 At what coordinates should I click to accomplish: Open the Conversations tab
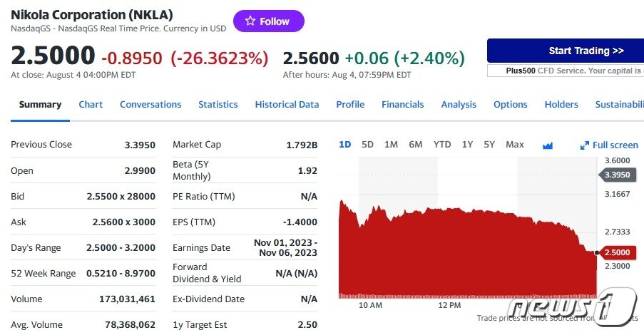pyautogui.click(x=150, y=104)
